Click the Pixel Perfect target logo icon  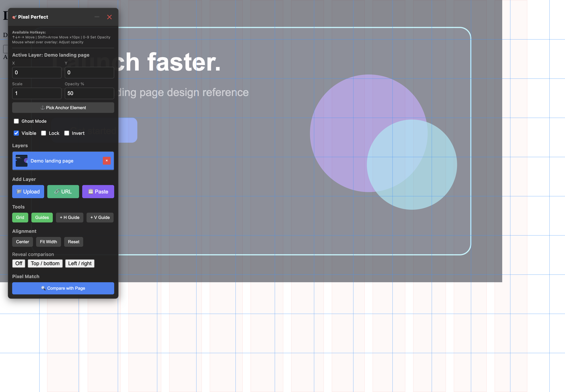tap(15, 17)
